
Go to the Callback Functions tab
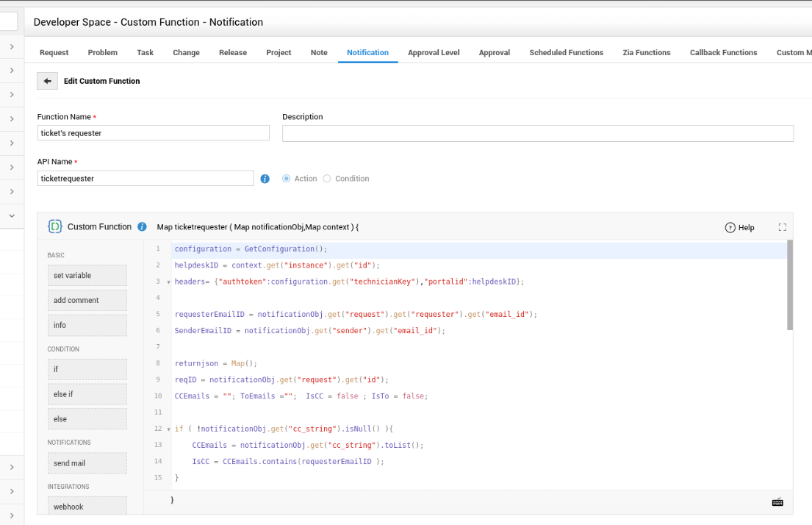pos(723,53)
